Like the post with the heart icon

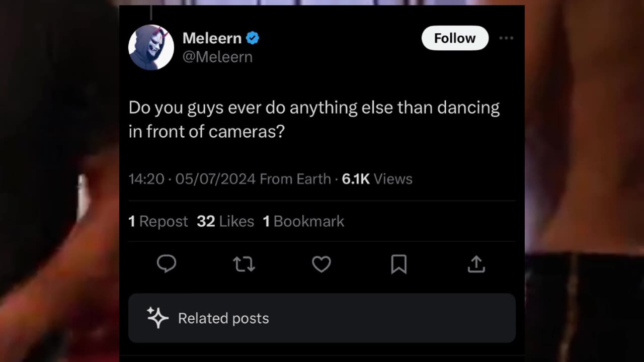[x=321, y=264]
